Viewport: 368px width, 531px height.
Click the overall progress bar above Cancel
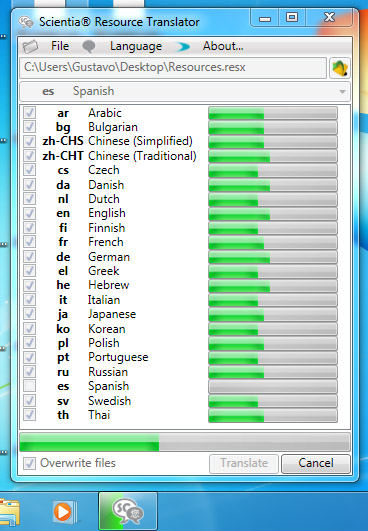(x=185, y=442)
